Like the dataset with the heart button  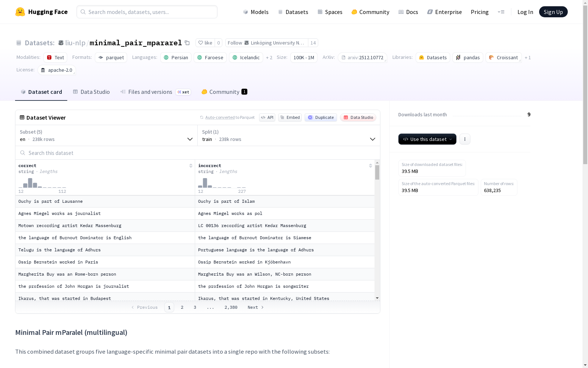click(205, 43)
